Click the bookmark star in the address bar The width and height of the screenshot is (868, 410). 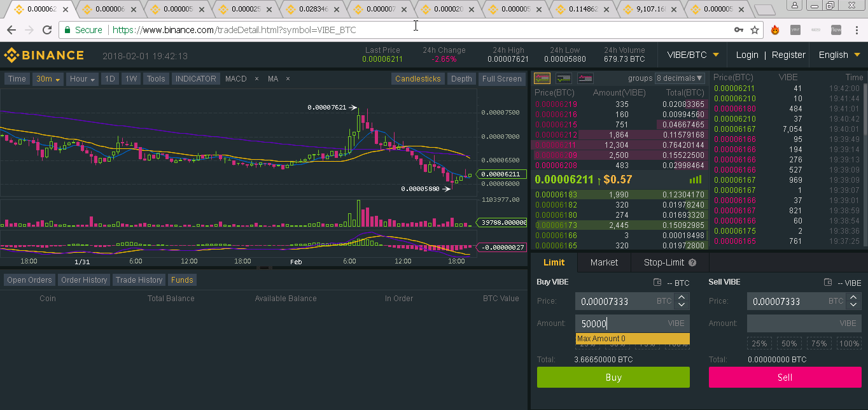755,30
